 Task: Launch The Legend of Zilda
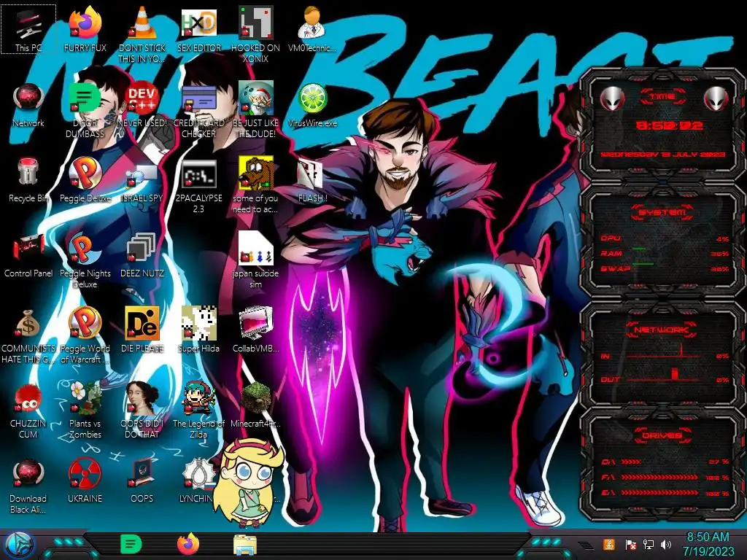[x=199, y=411]
